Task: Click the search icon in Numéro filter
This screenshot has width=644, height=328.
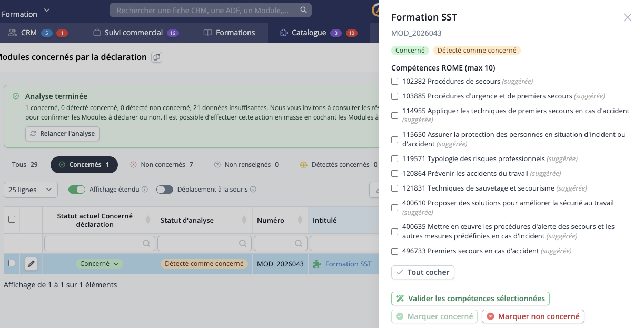Action: [298, 243]
